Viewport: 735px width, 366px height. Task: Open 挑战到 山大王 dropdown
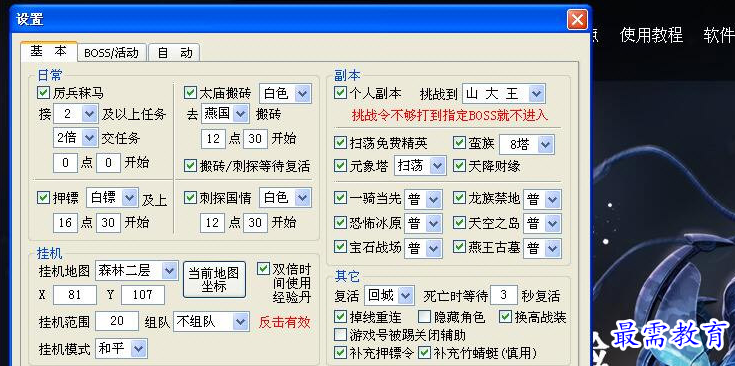coord(503,94)
